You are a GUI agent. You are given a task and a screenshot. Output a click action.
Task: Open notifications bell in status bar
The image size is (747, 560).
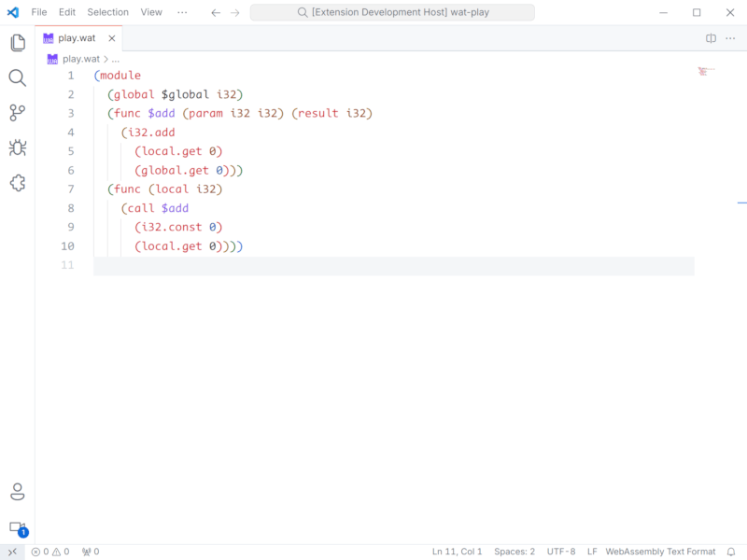point(731,552)
